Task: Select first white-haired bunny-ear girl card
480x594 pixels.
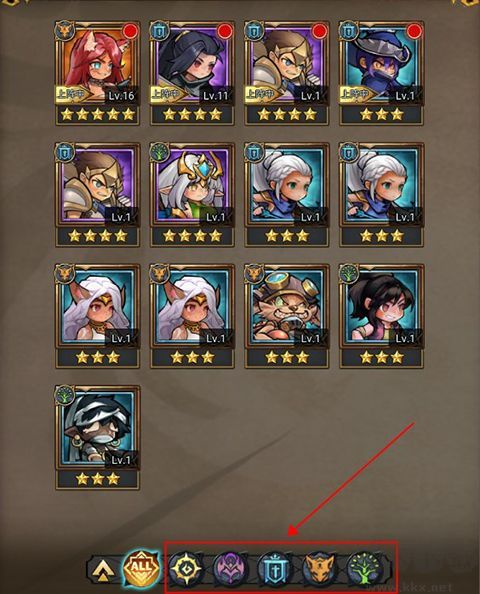Action: coord(97,316)
